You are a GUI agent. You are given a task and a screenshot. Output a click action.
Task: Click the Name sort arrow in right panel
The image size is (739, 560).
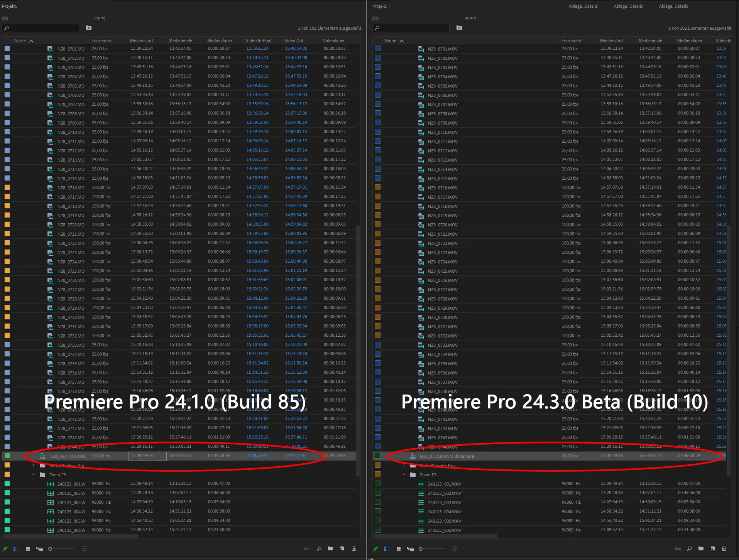click(402, 41)
